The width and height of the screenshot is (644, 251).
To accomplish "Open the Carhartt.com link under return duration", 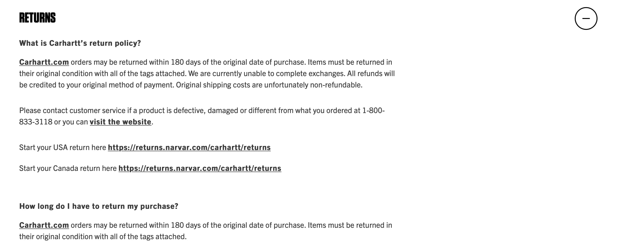I will [x=44, y=225].
